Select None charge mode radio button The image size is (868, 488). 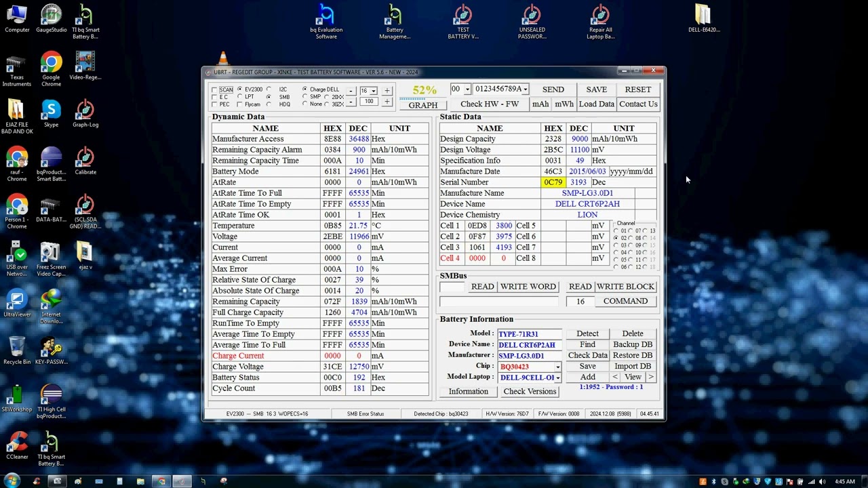305,104
